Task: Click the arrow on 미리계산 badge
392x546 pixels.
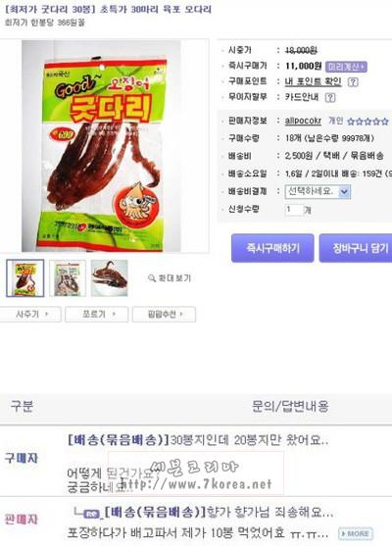Action: coord(363,67)
